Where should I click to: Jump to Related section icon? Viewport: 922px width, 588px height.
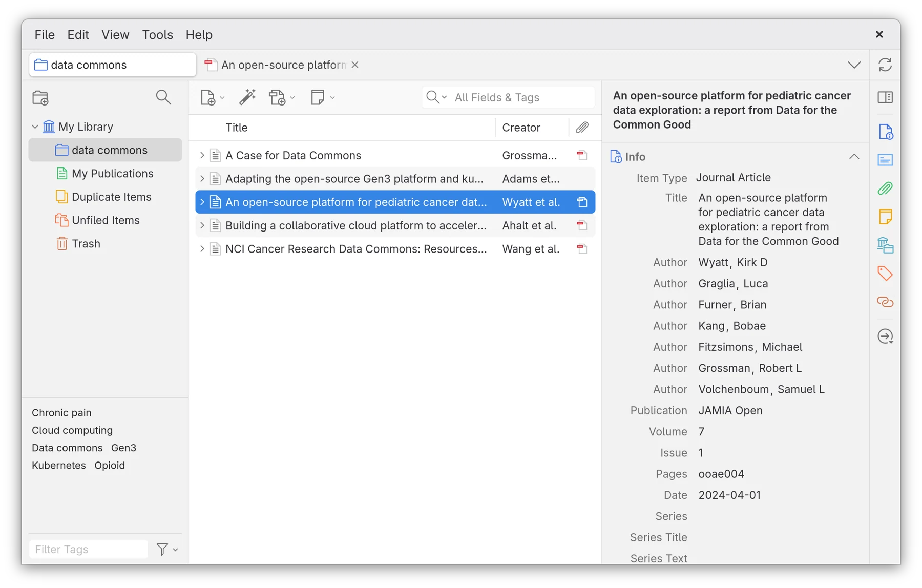point(885,302)
